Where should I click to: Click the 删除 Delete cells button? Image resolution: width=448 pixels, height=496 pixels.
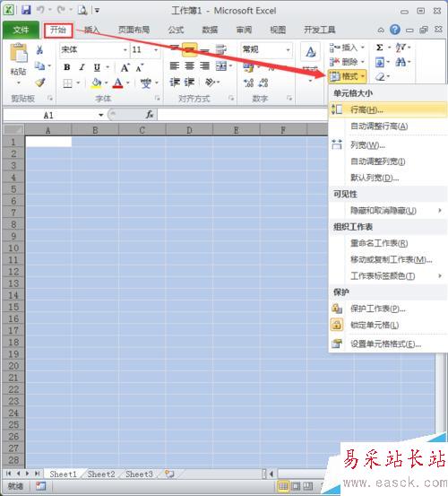coord(347,62)
